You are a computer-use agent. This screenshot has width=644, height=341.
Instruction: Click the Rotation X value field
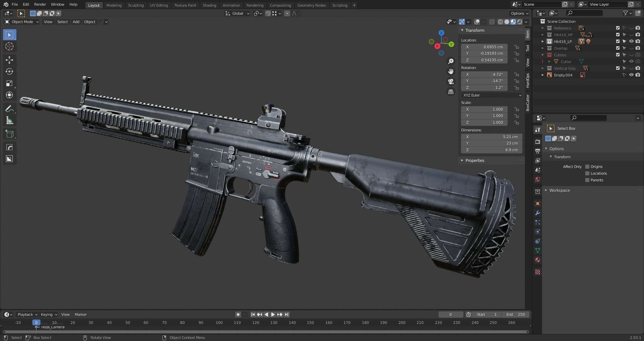pos(484,74)
